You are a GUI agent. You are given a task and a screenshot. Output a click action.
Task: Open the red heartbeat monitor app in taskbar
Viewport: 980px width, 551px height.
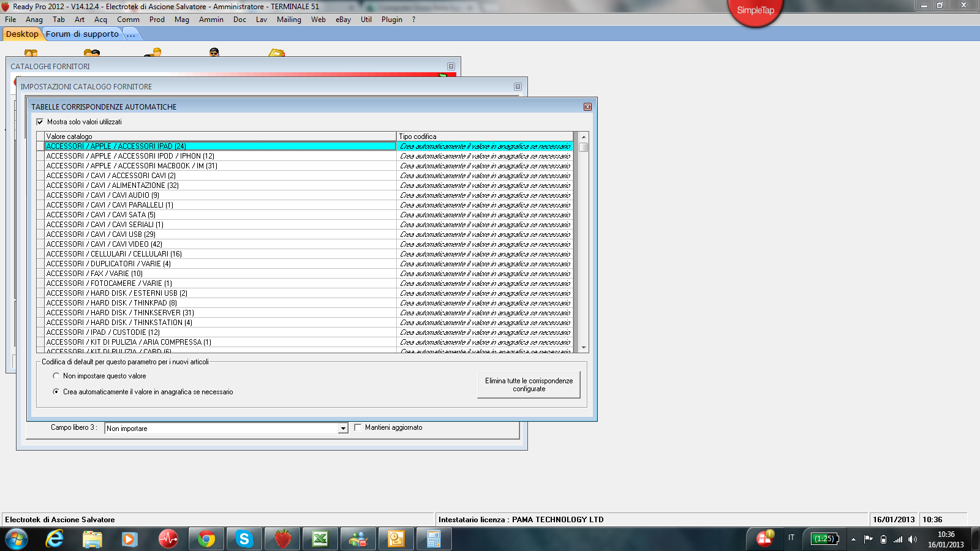click(168, 539)
